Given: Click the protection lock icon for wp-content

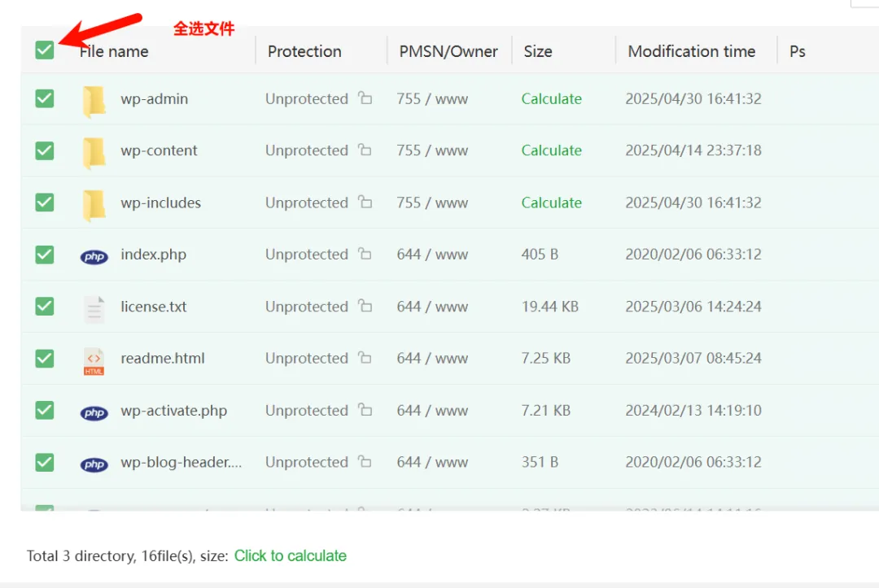Looking at the screenshot, I should point(365,149).
